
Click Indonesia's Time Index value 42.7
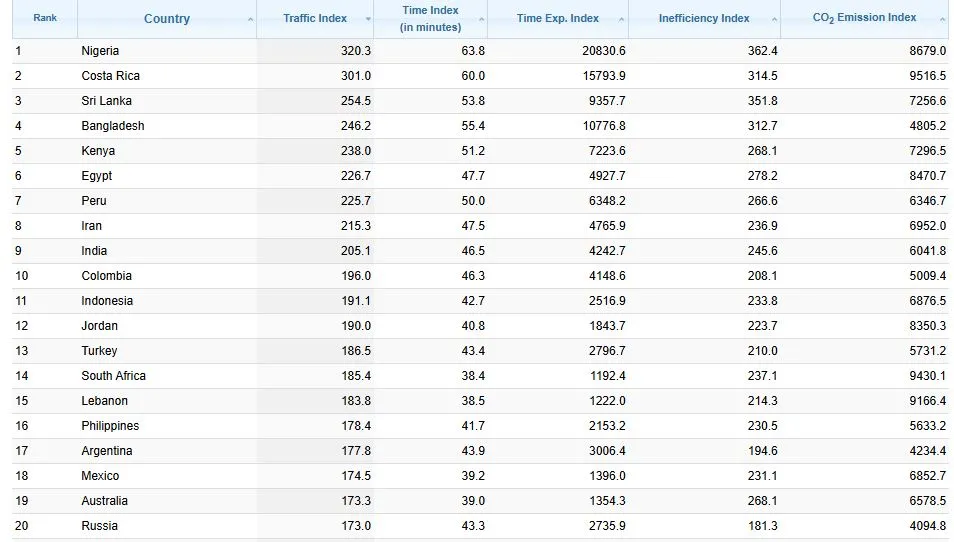pyautogui.click(x=473, y=301)
